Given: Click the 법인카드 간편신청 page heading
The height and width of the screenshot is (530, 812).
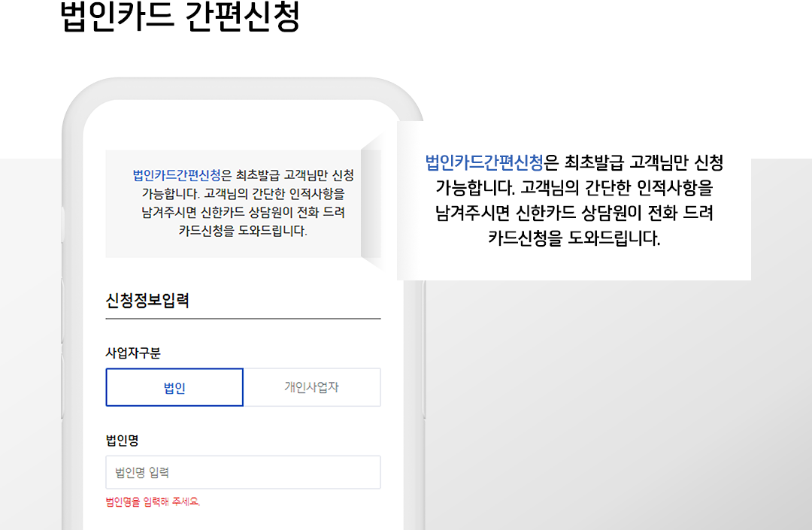Looking at the screenshot, I should click(180, 17).
